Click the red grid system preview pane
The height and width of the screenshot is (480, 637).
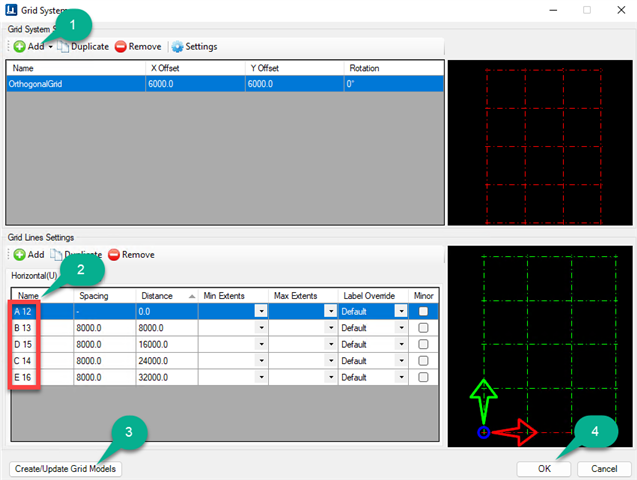[540, 143]
